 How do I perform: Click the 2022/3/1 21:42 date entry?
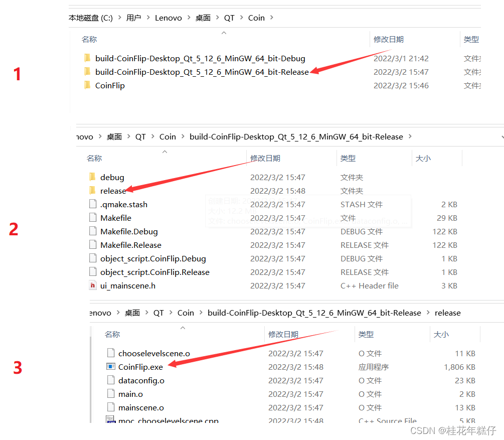[401, 59]
